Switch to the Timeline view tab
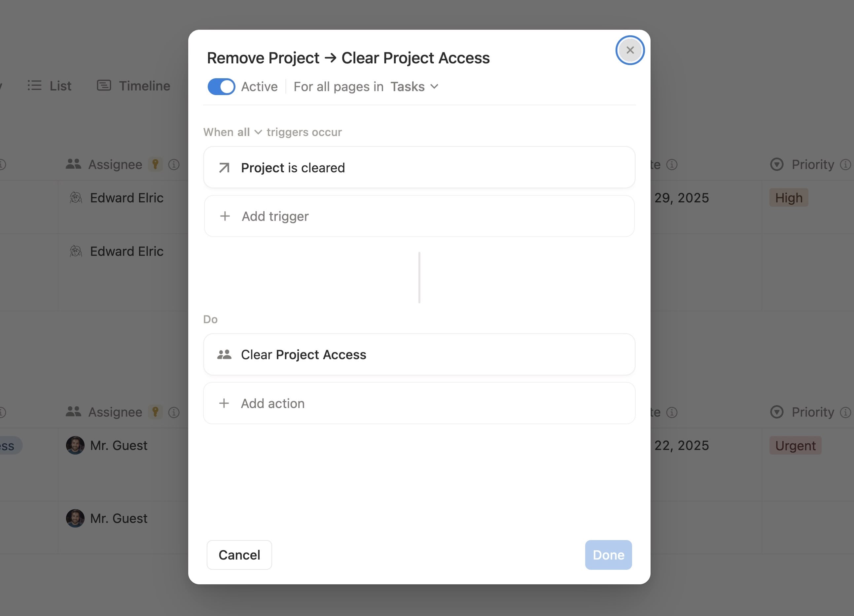 pyautogui.click(x=134, y=86)
